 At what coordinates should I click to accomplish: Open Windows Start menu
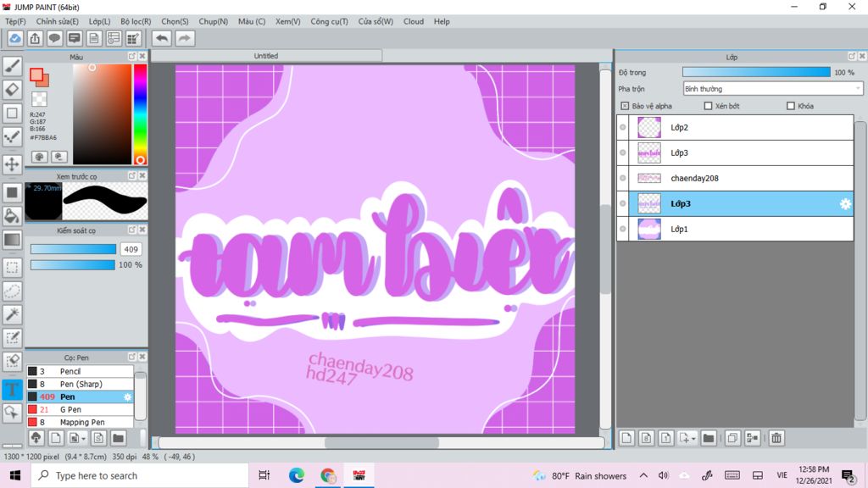point(15,475)
